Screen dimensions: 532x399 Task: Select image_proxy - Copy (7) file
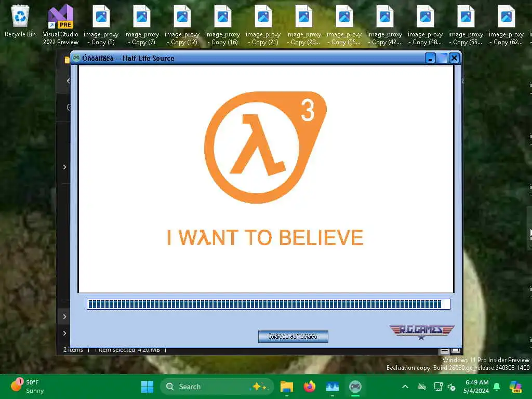(141, 25)
